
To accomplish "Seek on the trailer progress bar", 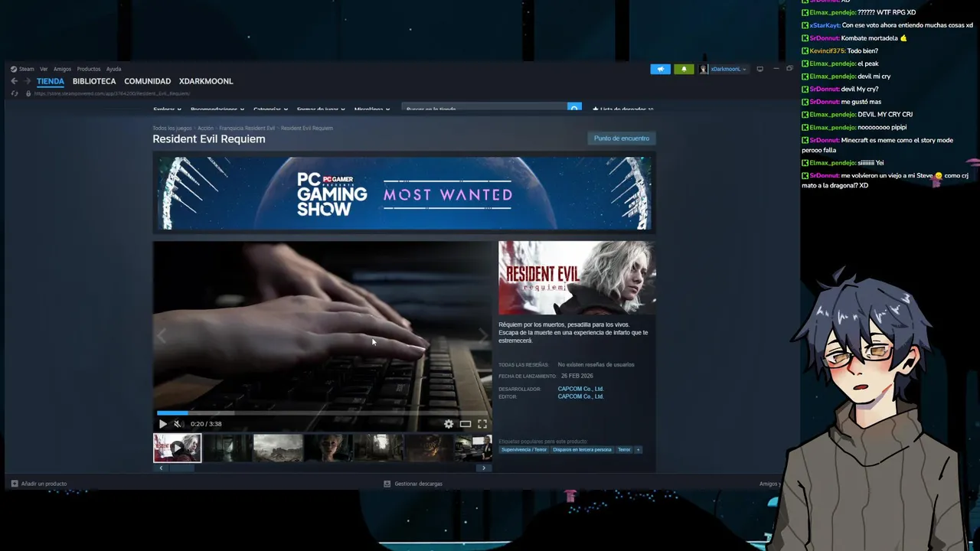I will click(x=322, y=412).
